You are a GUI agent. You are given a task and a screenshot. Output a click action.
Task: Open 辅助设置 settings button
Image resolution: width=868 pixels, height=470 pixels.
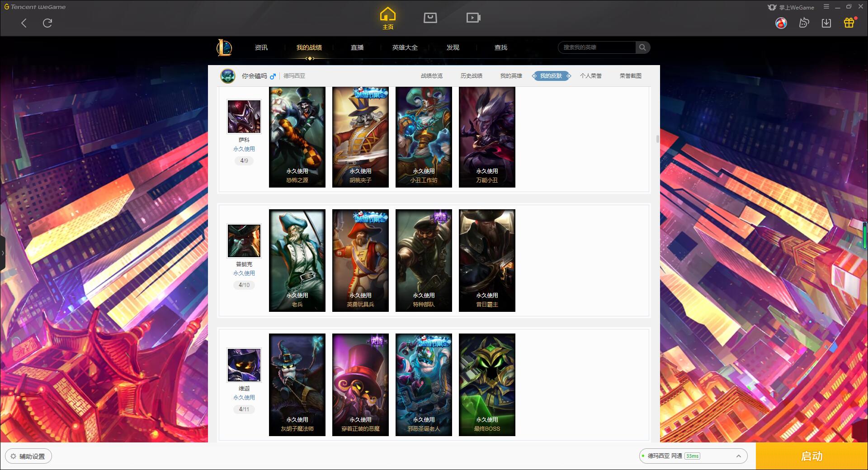click(x=28, y=456)
